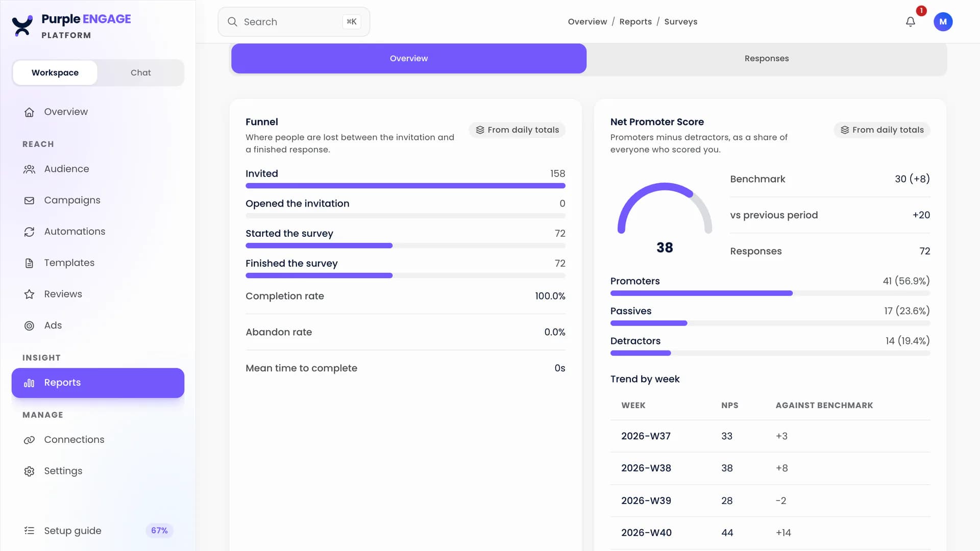Click the Purple Engage logo icon
This screenshot has width=980, height=551.
click(22, 26)
